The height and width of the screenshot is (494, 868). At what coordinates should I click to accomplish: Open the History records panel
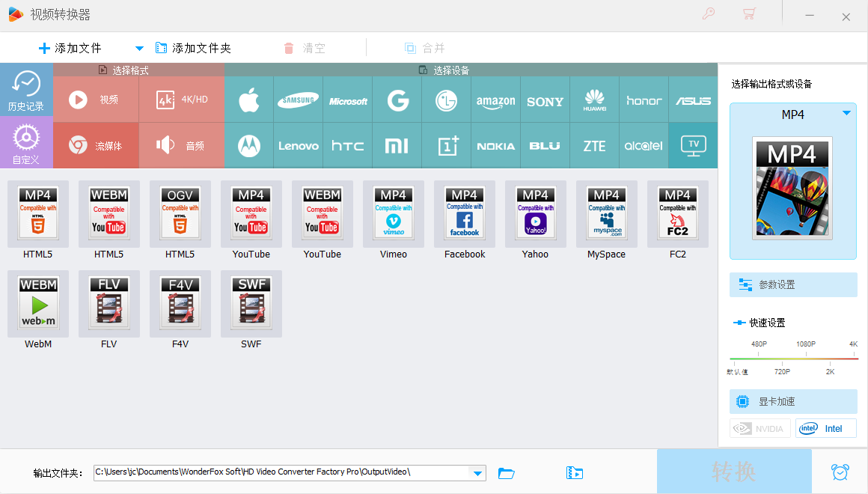(x=26, y=90)
